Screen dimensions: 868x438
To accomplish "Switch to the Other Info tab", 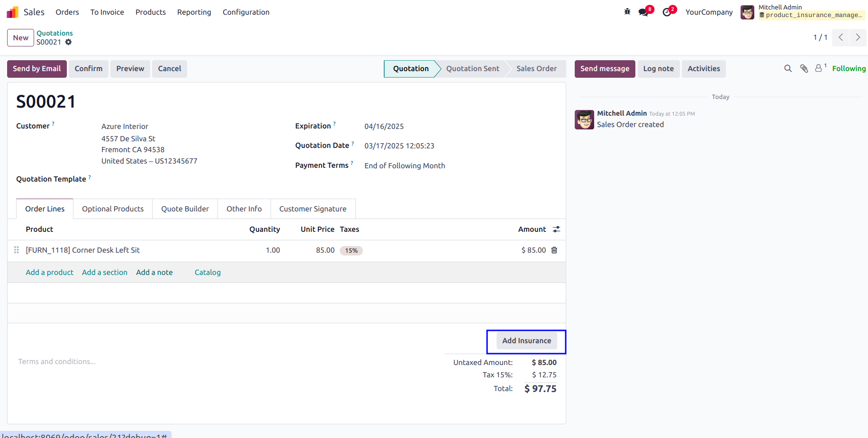I will point(244,209).
